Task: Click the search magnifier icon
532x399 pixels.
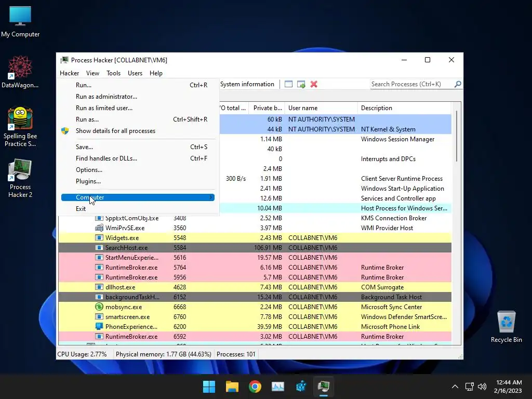Action: [458, 84]
